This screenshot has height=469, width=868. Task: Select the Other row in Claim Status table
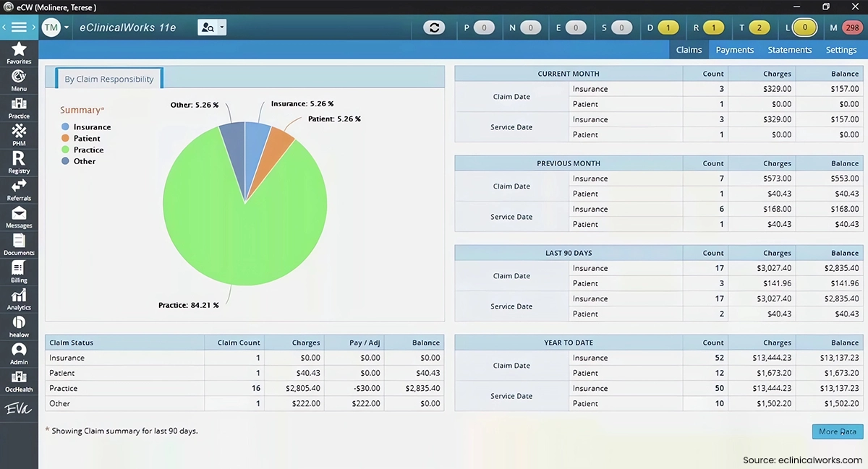[244, 403]
